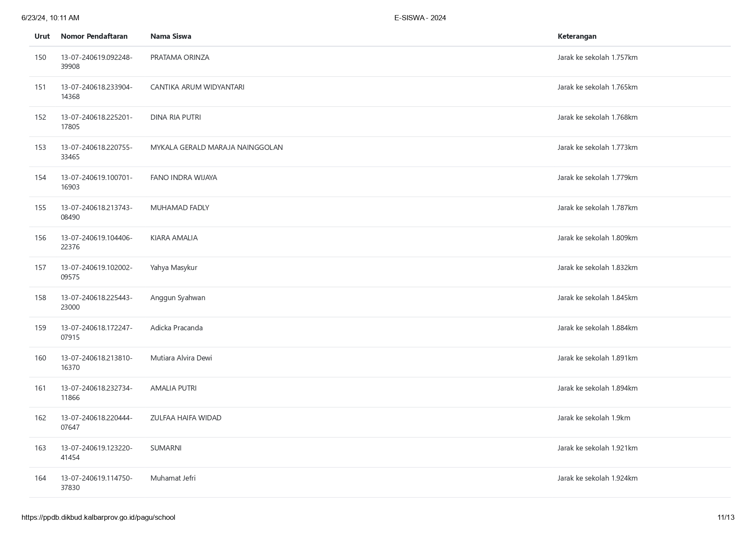Click registration number 13-07-240618.232734-11866
Screen dimensions: 756x534
coord(97,393)
